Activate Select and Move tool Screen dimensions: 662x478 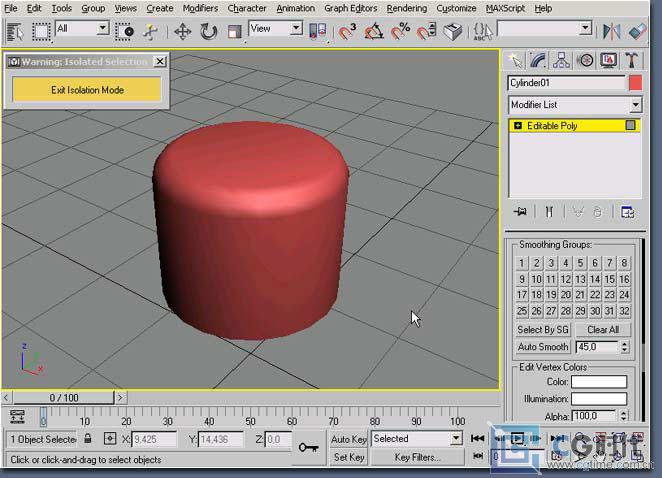[x=182, y=32]
